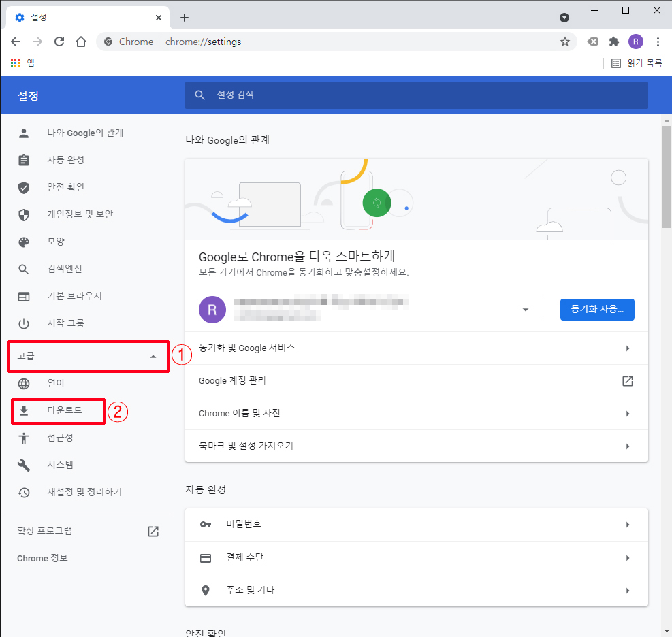The width and height of the screenshot is (672, 637).
Task: Click the extension icon left of puzzle icon
Action: (x=592, y=42)
